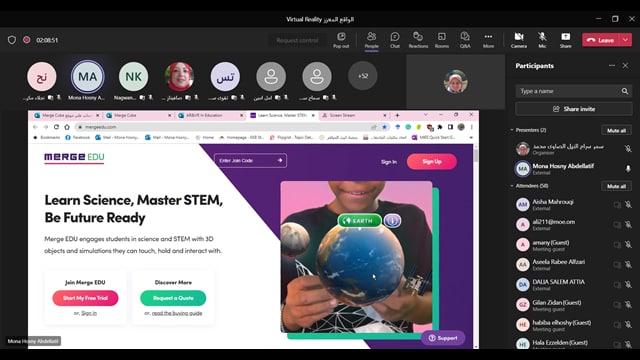
Task: Open the Chat icon
Action: [395, 40]
